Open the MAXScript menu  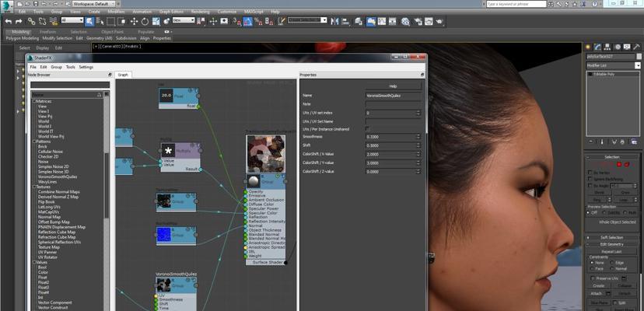pyautogui.click(x=254, y=12)
